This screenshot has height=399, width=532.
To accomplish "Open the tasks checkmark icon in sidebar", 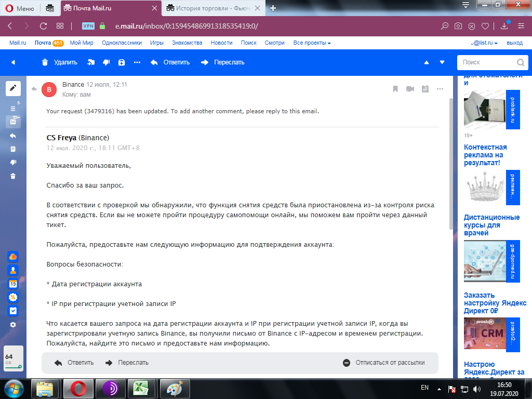I will 13,311.
